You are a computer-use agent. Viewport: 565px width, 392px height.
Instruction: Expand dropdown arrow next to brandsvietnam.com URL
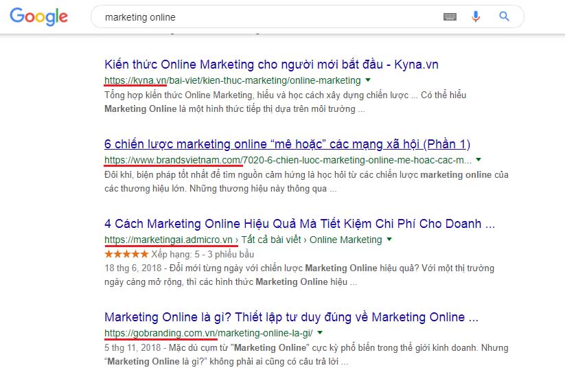(x=478, y=159)
